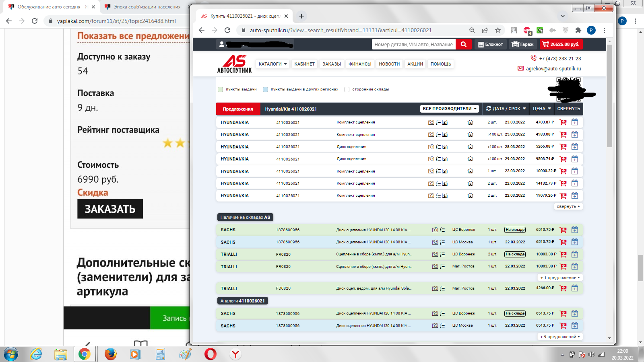Open the Гараж button

click(x=522, y=44)
